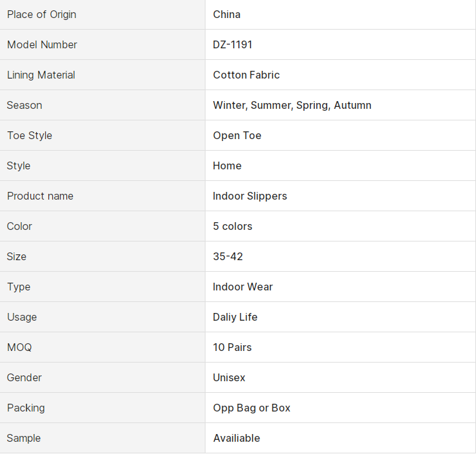Viewport: 476px width, 454px height.
Task: Click the "Unisex" gender value
Action: click(229, 377)
